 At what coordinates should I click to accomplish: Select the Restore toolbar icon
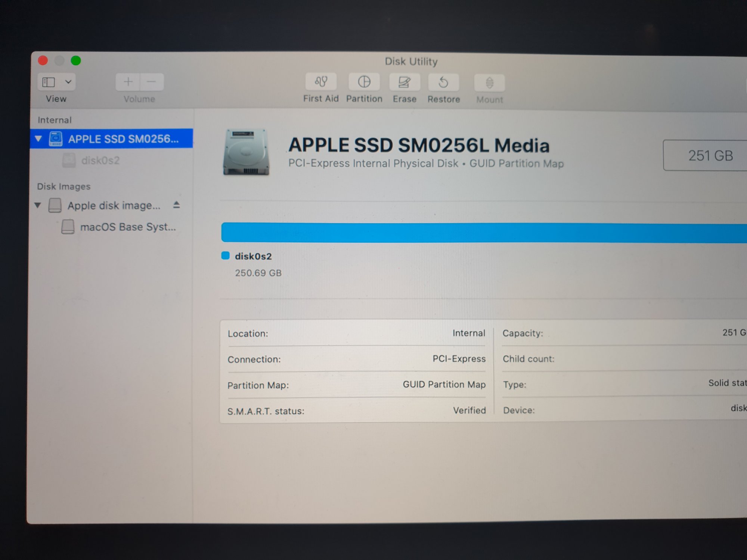(x=443, y=83)
